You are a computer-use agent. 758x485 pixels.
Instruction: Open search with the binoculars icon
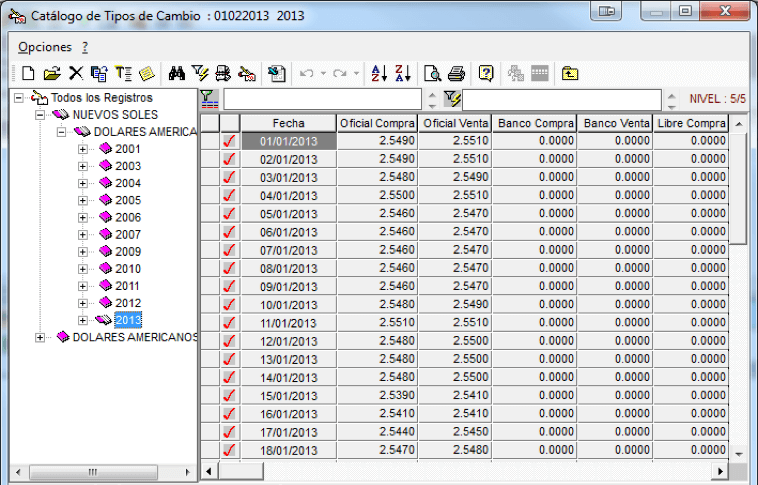(x=176, y=73)
